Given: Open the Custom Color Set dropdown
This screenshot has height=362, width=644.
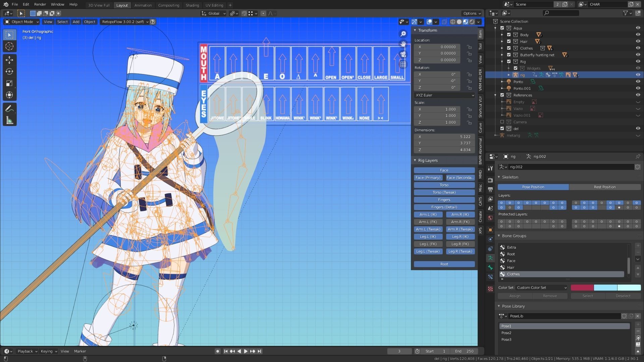Looking at the screenshot, I should click(x=541, y=288).
